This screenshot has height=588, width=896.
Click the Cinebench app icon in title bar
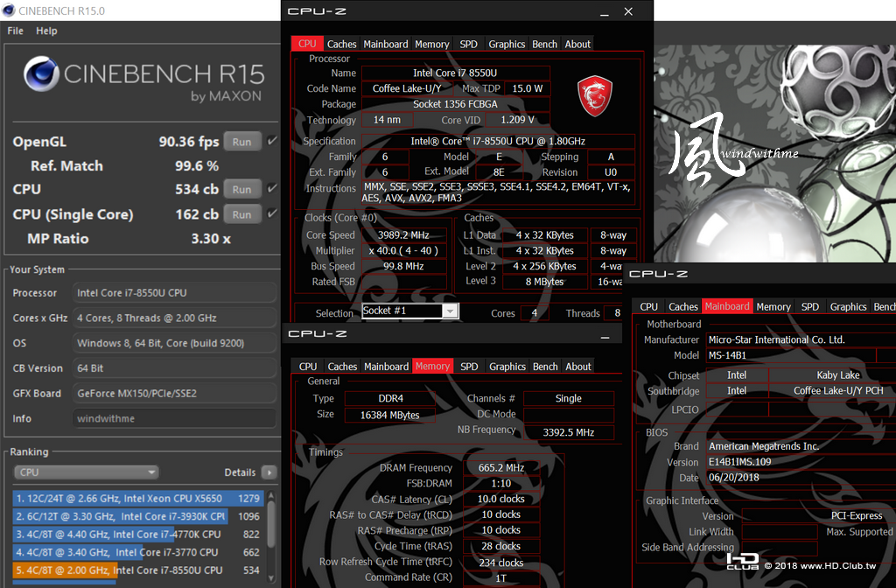point(8,10)
